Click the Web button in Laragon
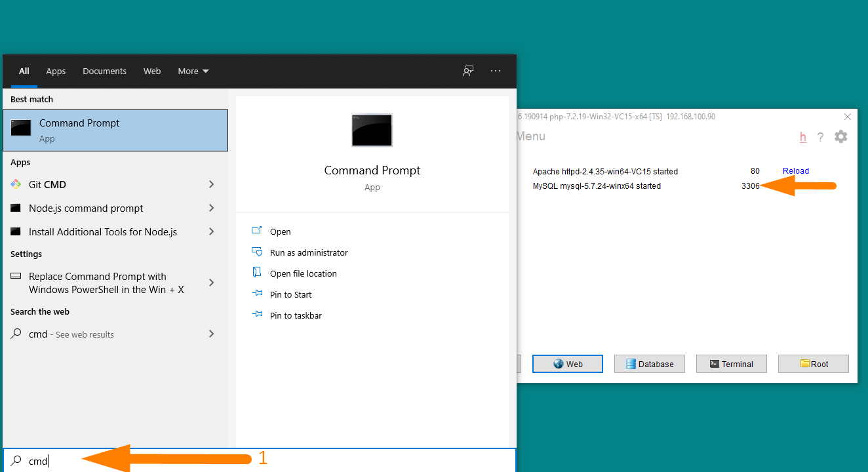The image size is (868, 472). 568,364
